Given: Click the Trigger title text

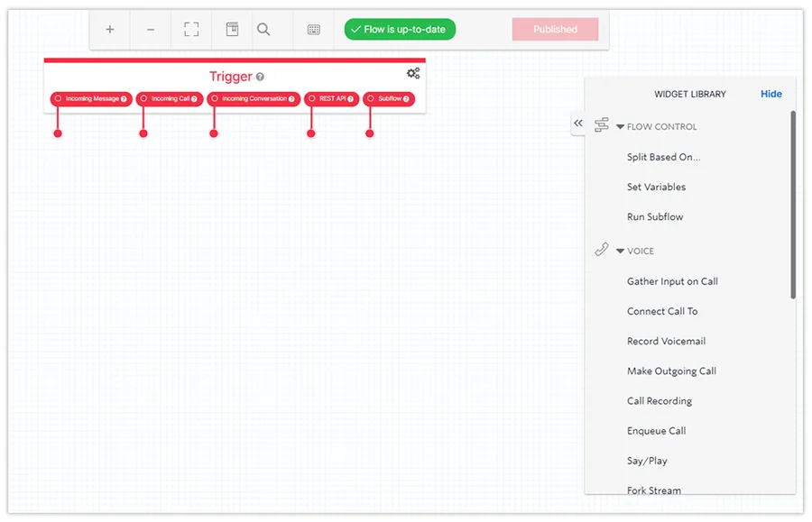Looking at the screenshot, I should [x=230, y=77].
